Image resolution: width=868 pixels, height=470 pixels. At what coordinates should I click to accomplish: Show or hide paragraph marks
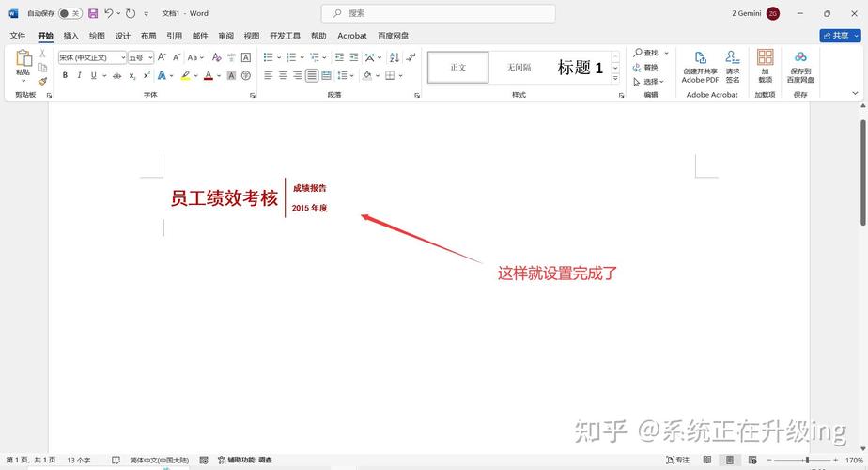(411, 57)
